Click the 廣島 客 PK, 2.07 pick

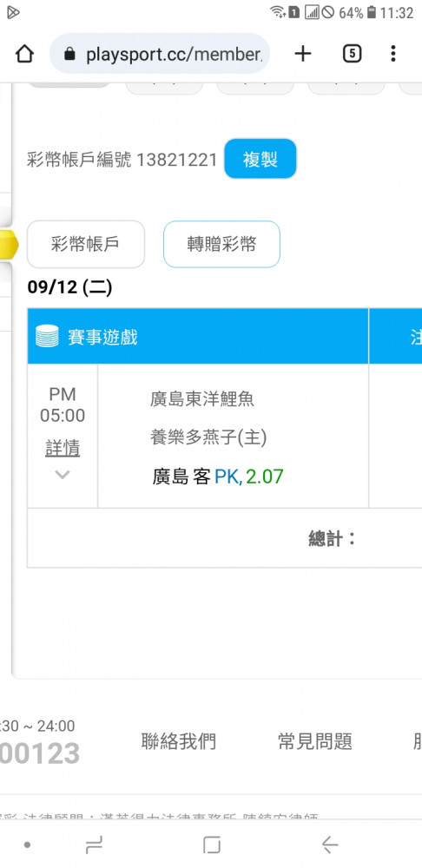(218, 476)
